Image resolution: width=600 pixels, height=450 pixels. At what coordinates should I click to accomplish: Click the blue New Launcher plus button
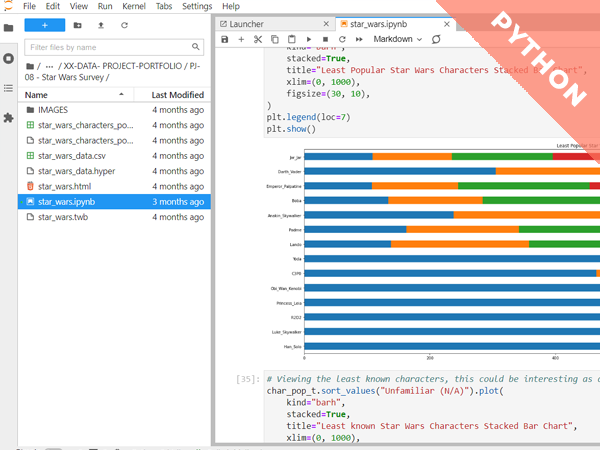pos(45,25)
